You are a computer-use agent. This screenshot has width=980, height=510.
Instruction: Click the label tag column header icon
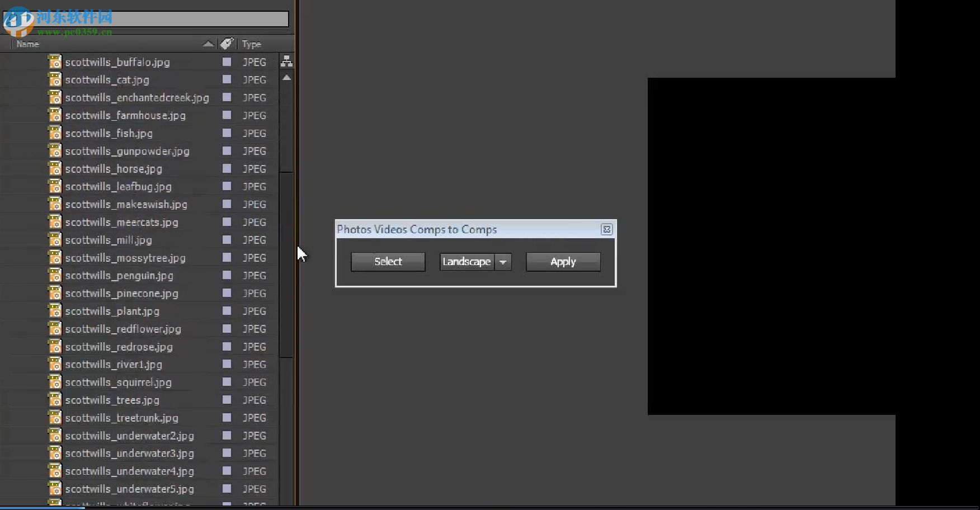click(227, 44)
